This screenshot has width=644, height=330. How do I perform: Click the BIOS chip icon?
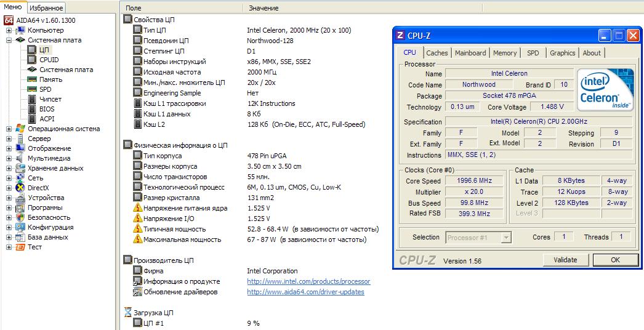coord(32,109)
